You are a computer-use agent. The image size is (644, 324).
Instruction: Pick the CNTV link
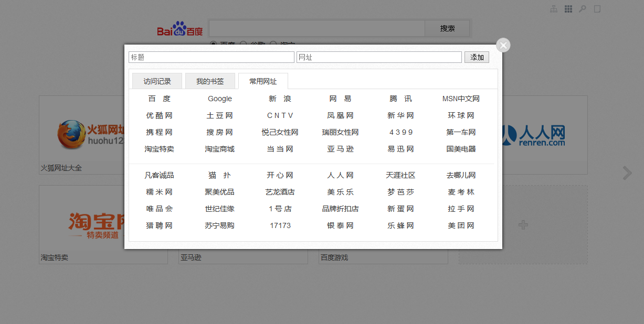coord(280,115)
